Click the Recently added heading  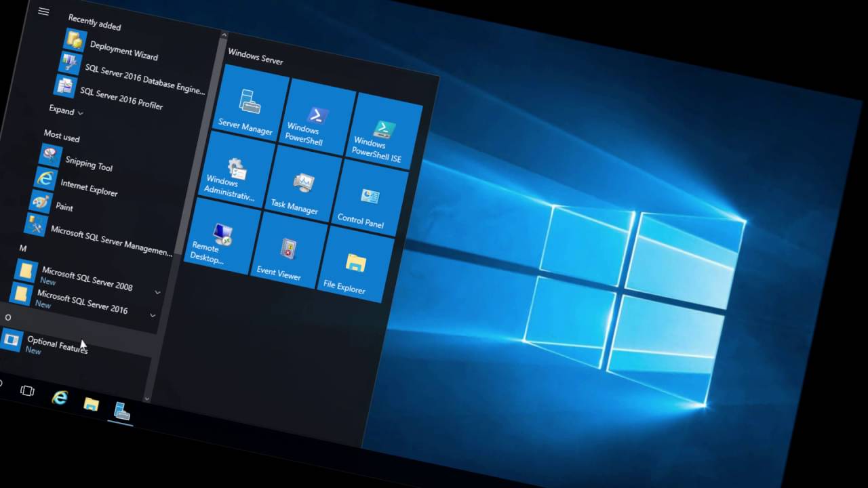point(94,22)
